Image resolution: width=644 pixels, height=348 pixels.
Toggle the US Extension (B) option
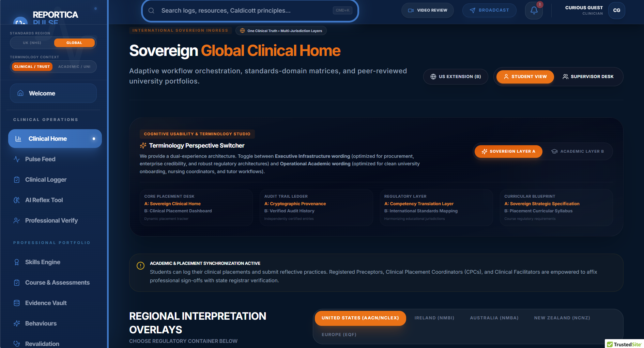[456, 77]
